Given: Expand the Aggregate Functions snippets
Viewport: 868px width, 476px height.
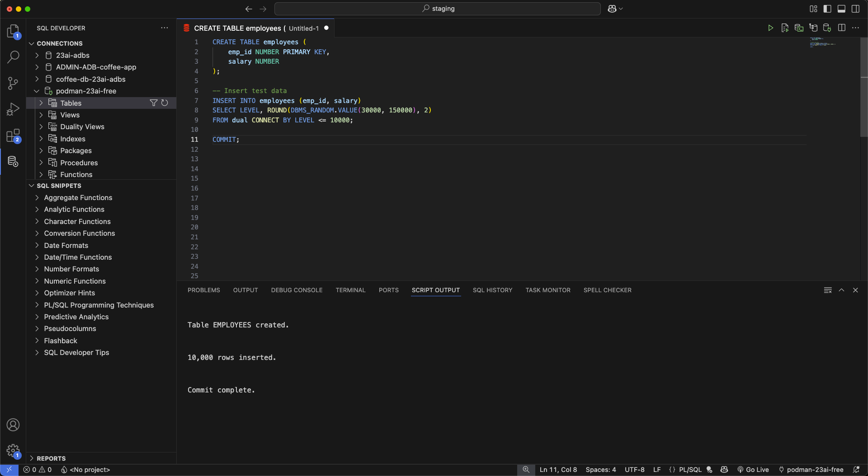Looking at the screenshot, I should click(x=37, y=197).
